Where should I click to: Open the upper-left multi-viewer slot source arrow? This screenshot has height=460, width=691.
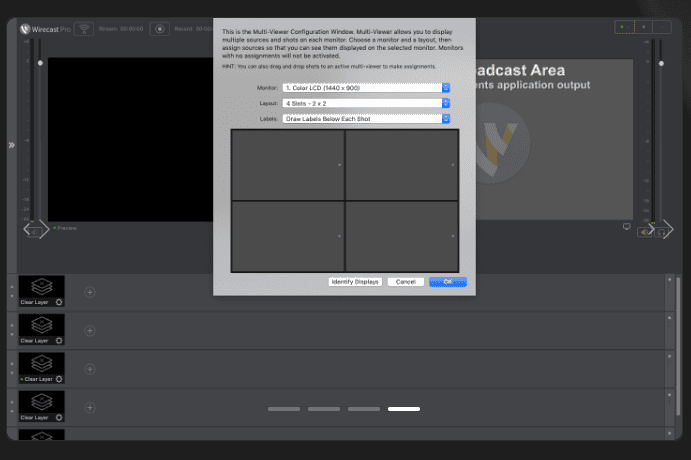339,165
